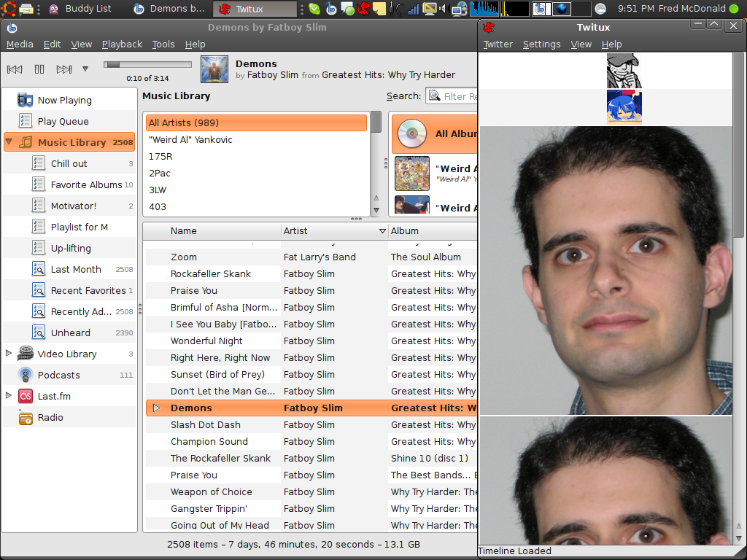Screen dimensions: 747x560
Task: Switch to Buddy List window in taskbar
Action: click(x=80, y=9)
